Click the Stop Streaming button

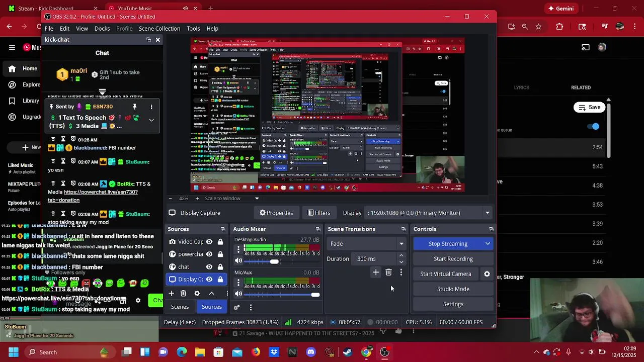(448, 244)
